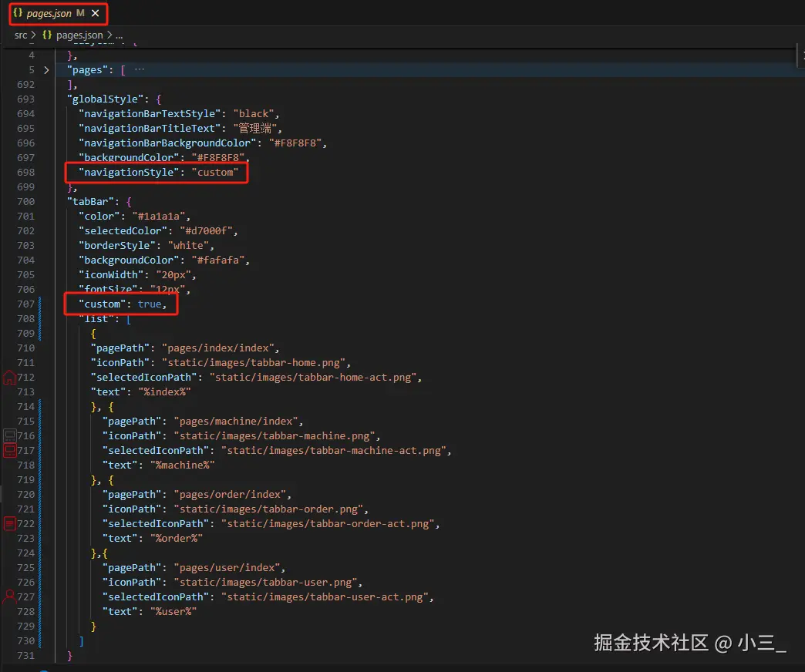Viewport: 805px width, 672px height.
Task: Click the red order icon preview beside line 722
Action: coord(10,524)
